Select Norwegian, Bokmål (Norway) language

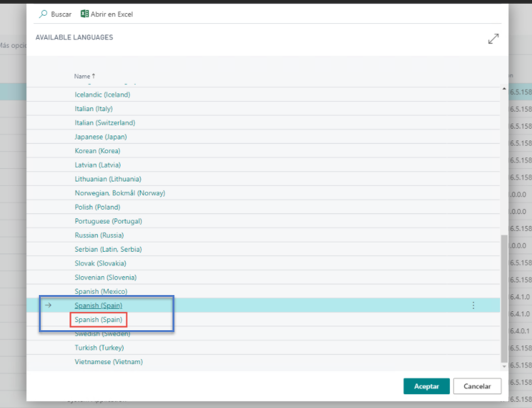120,193
